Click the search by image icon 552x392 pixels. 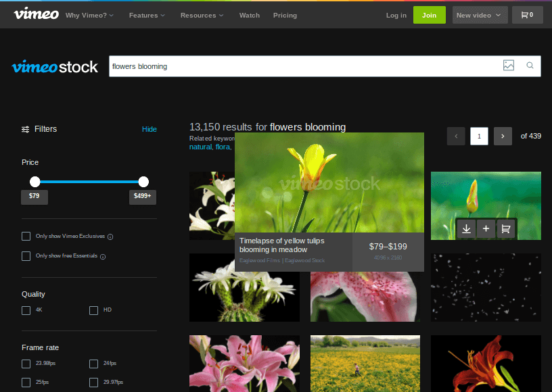(509, 66)
